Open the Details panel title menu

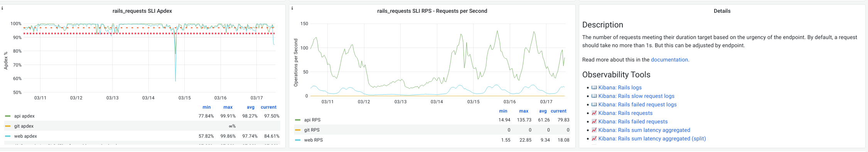point(722,11)
